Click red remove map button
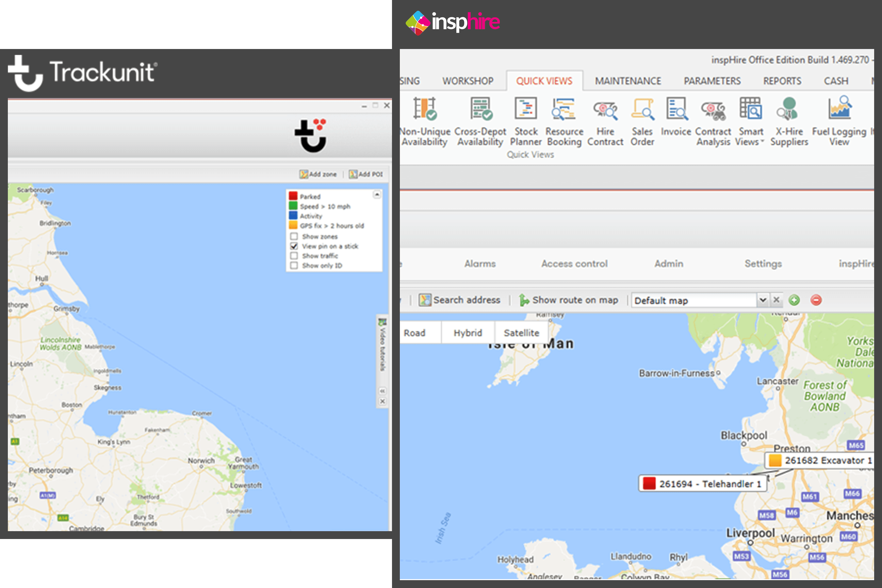882x588 pixels. [816, 300]
